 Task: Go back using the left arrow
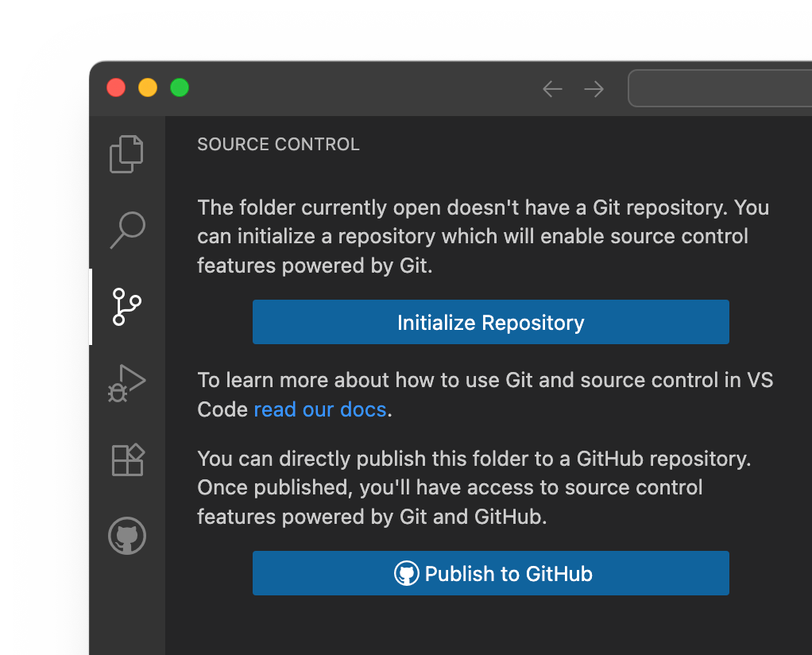click(x=552, y=89)
